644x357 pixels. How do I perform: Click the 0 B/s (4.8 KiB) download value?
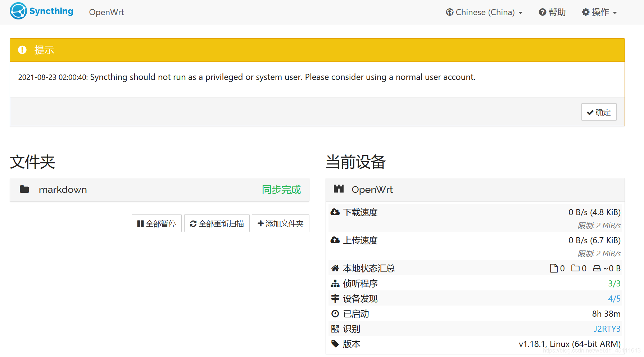tap(594, 212)
